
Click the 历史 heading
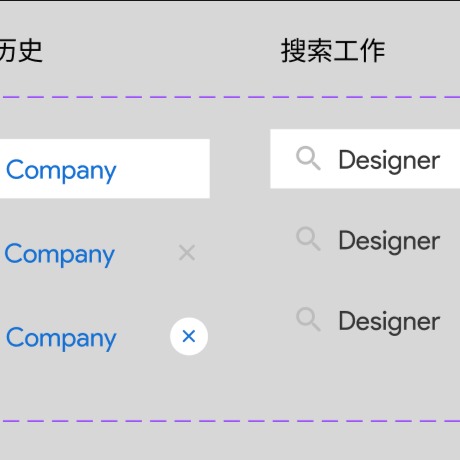coord(21,50)
